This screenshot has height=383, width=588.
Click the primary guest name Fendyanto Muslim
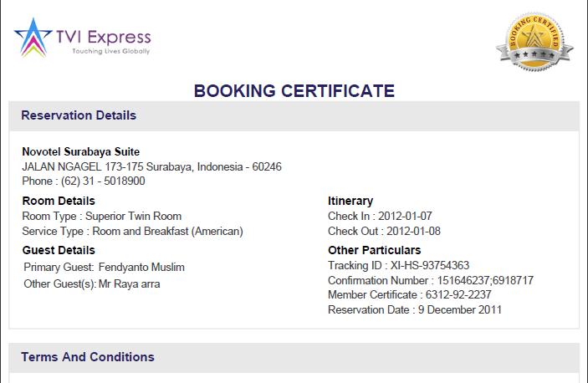141,268
